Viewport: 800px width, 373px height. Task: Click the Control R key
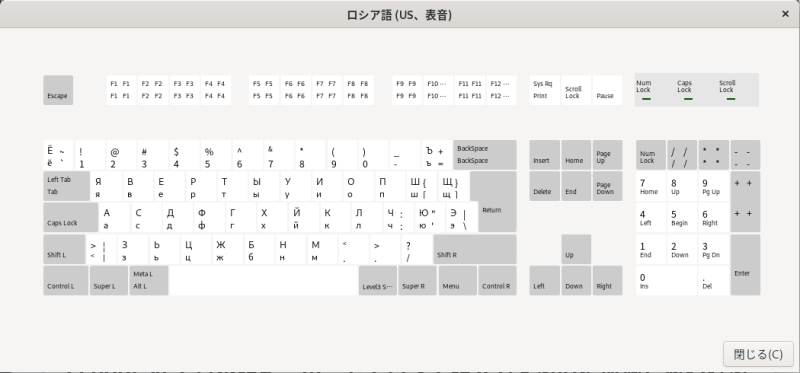[497, 281]
